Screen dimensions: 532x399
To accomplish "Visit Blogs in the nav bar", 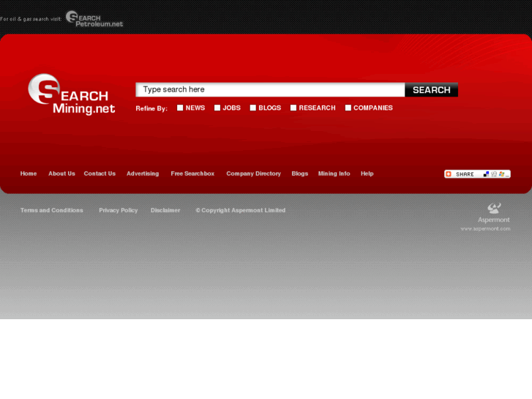I will [x=300, y=174].
